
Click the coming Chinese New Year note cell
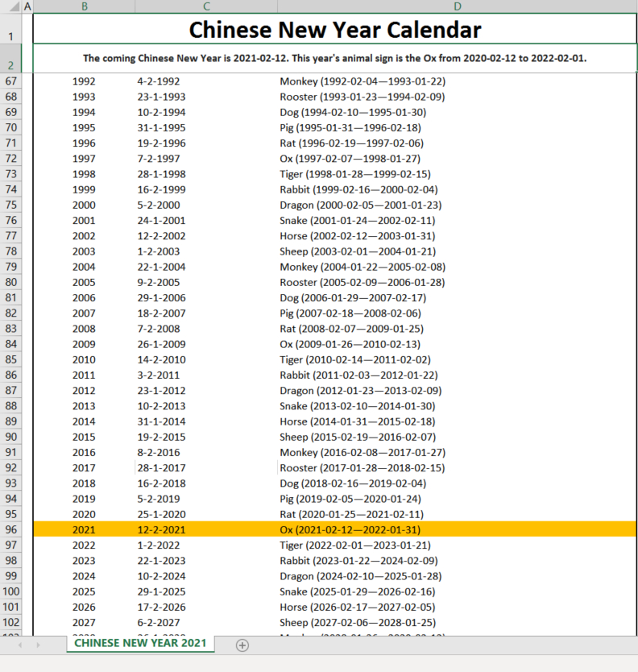pos(335,58)
